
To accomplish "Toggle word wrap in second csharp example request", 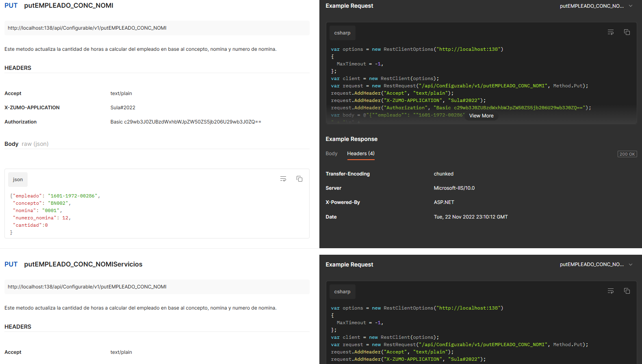I will point(610,291).
